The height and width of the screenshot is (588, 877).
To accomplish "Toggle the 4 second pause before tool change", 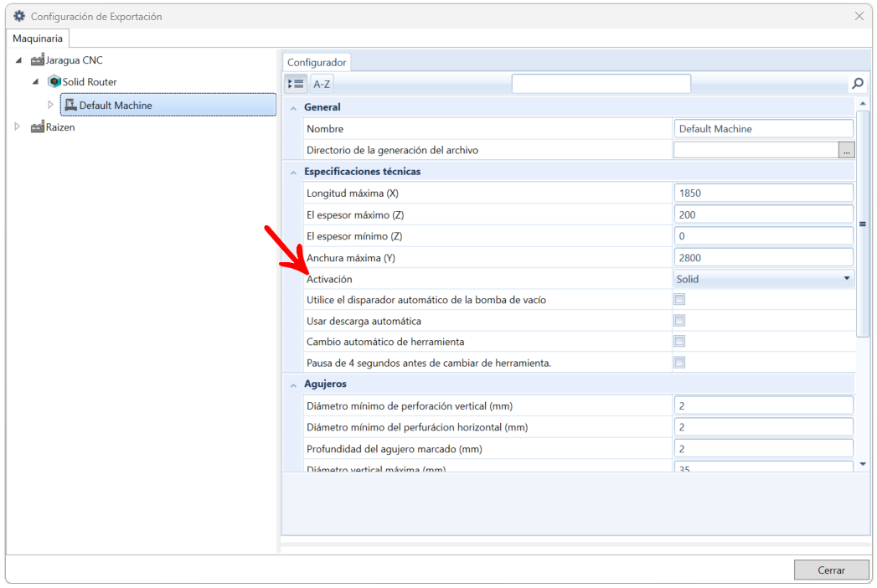I will (679, 363).
